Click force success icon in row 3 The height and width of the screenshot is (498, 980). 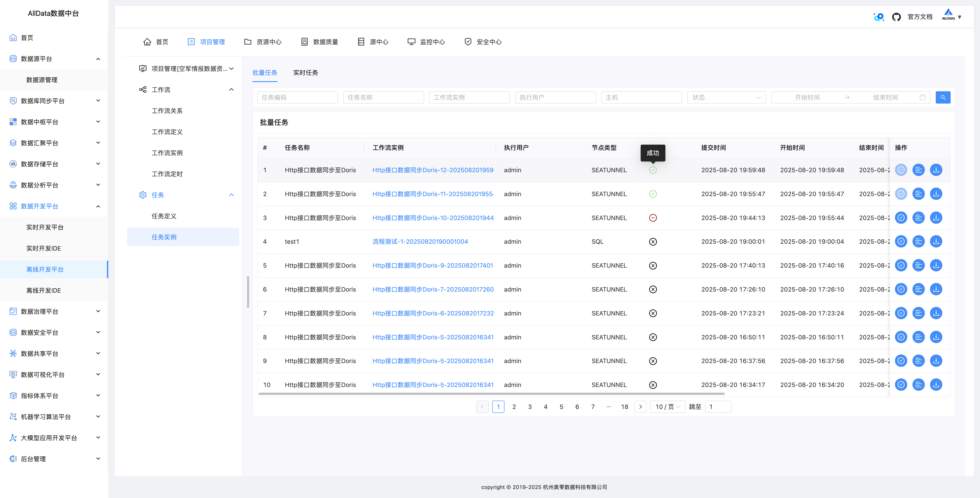pyautogui.click(x=901, y=218)
